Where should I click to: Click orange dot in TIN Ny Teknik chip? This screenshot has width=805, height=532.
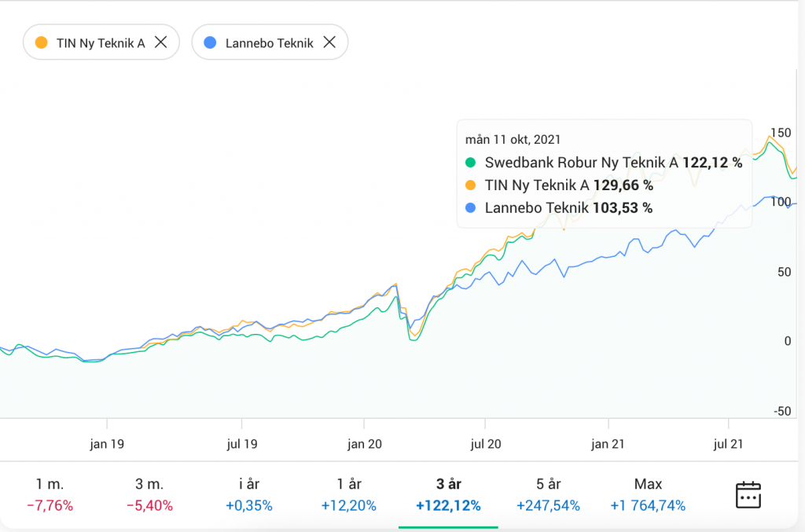pyautogui.click(x=42, y=42)
